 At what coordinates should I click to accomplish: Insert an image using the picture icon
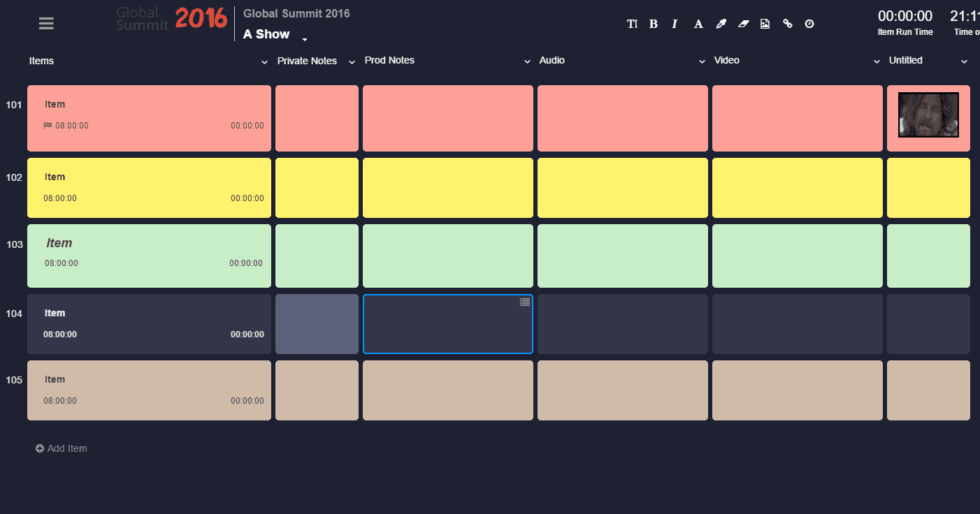click(x=765, y=23)
